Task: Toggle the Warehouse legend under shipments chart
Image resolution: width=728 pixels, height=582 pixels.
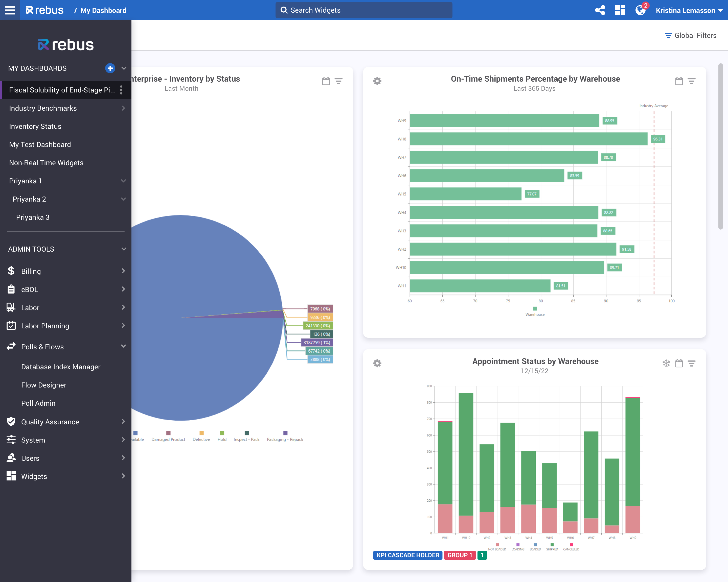Action: pos(535,308)
